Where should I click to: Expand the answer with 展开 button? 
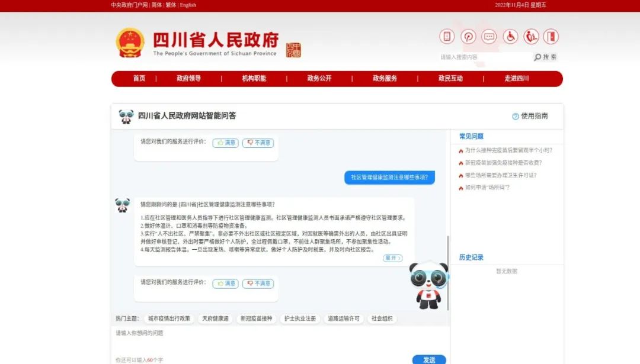(392, 258)
